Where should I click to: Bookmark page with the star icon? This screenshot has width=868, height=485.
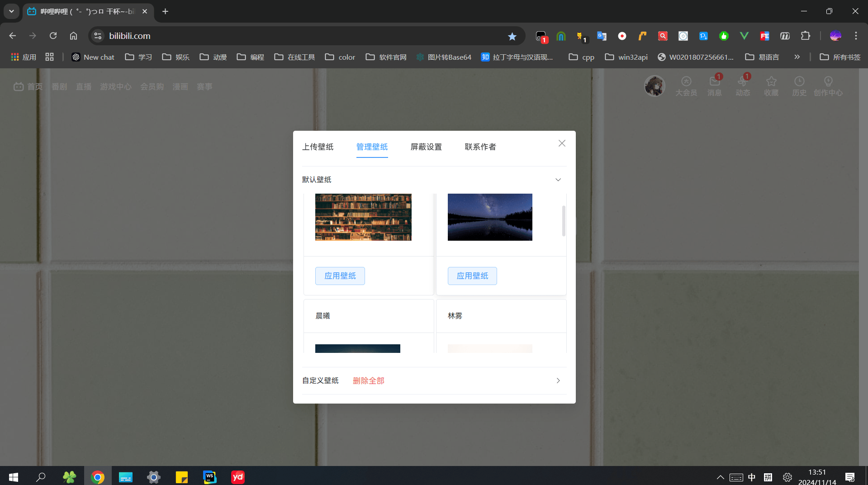coord(512,36)
